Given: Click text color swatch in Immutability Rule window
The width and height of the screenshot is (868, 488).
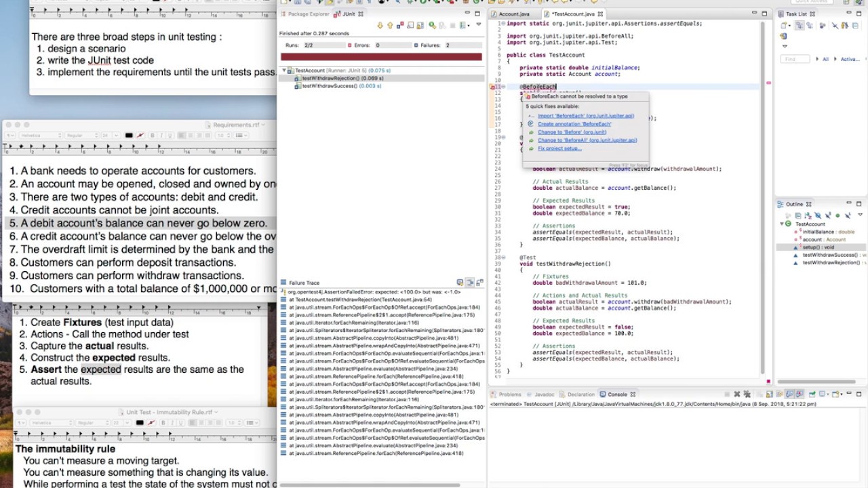Looking at the screenshot, I should point(140,422).
